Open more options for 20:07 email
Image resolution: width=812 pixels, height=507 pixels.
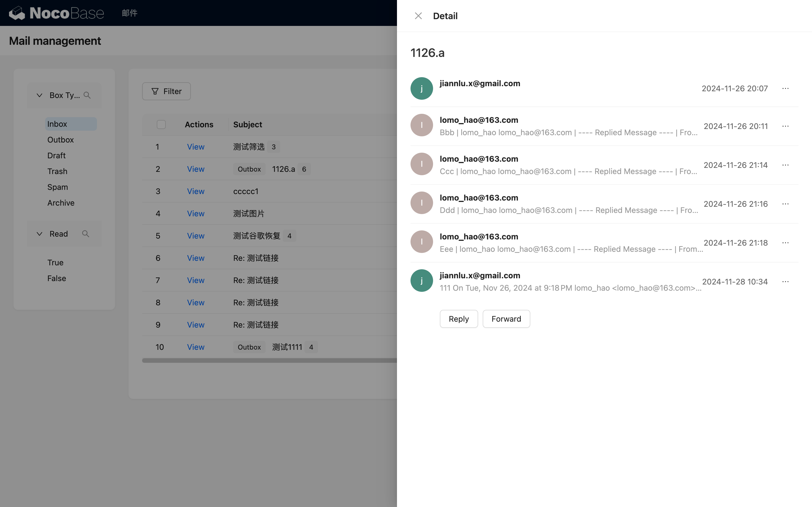[x=785, y=88]
